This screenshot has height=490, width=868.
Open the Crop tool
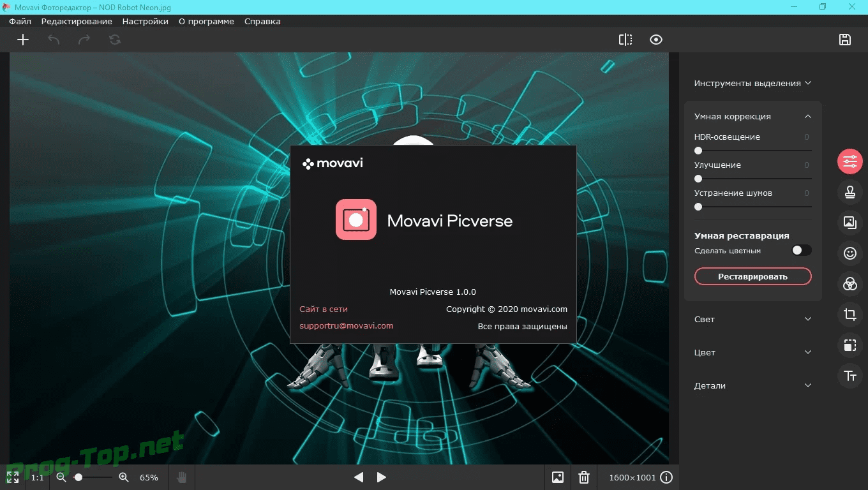pyautogui.click(x=849, y=314)
